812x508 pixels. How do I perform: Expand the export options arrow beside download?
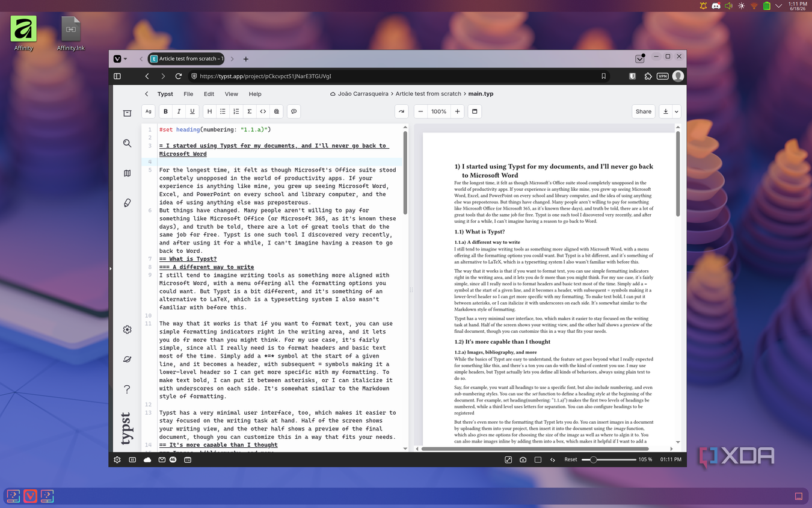(x=677, y=111)
